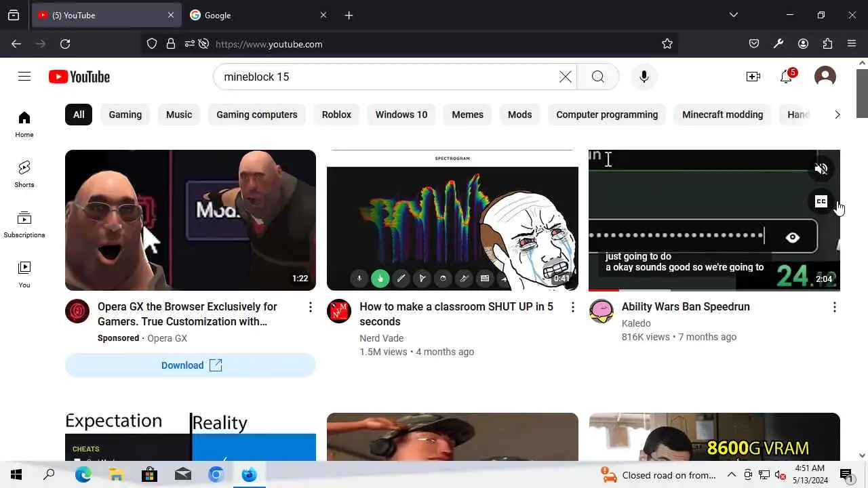Open File Explorer from taskbar
868x488 pixels.
click(x=116, y=474)
